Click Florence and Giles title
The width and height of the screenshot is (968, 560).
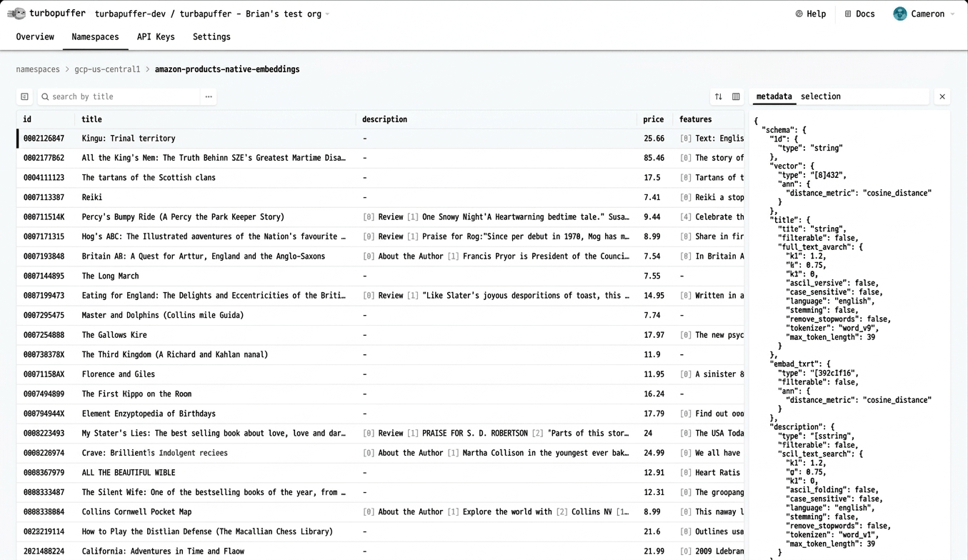[118, 374]
